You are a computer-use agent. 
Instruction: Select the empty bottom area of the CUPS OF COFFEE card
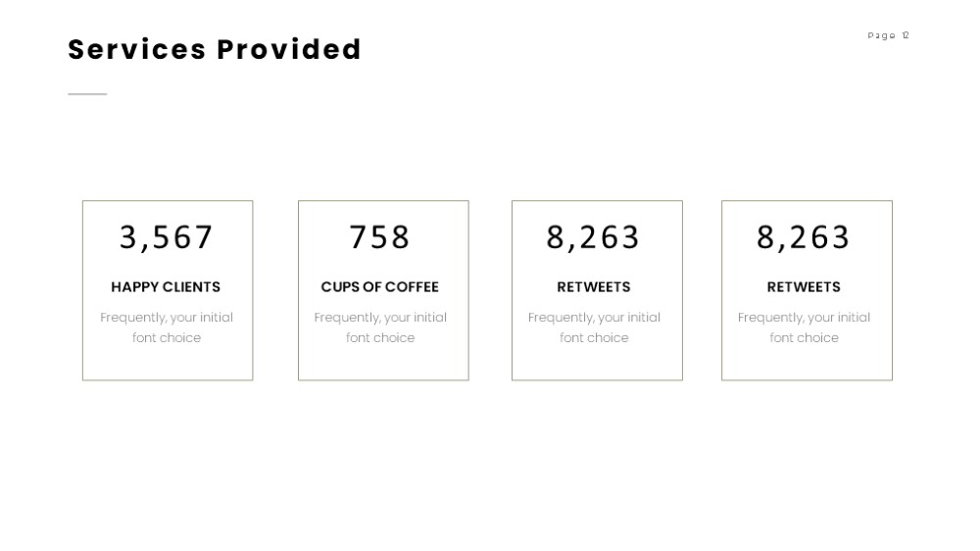click(x=383, y=363)
